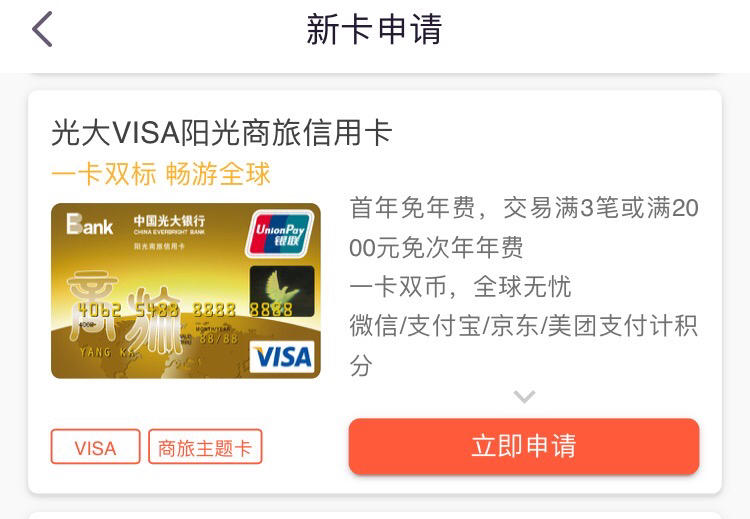
Task: Tap the 微信/支付宝/京东/美团支付计积分 line
Action: pyautogui.click(x=524, y=345)
